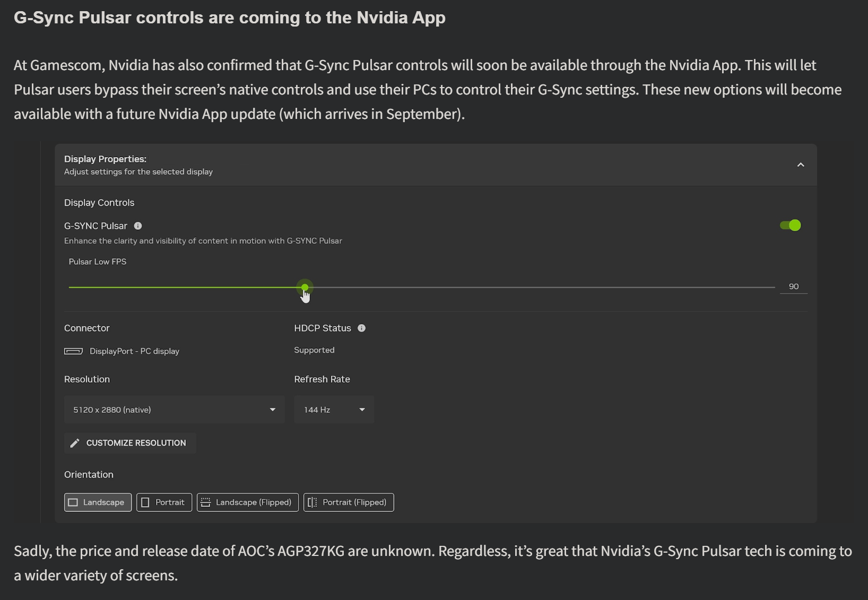Select Landscape orientation
868x600 pixels.
pos(98,502)
